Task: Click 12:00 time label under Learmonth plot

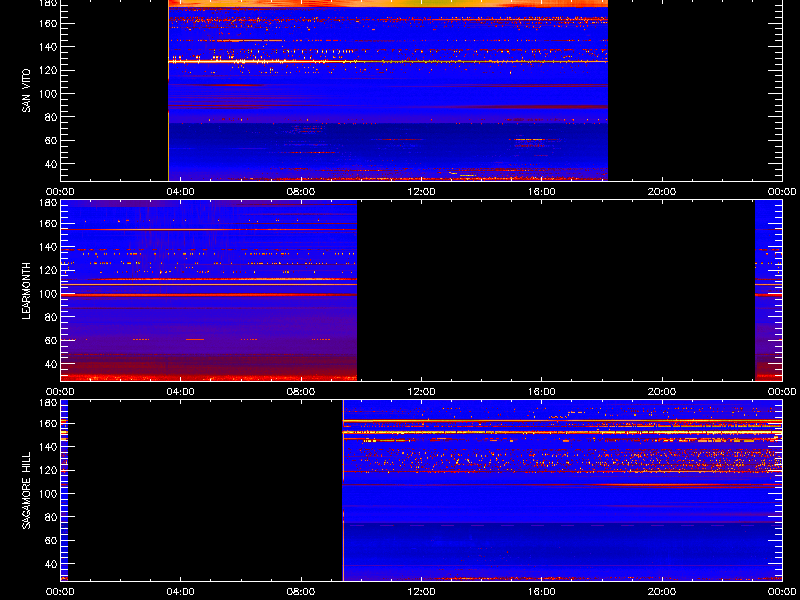Action: tap(421, 392)
